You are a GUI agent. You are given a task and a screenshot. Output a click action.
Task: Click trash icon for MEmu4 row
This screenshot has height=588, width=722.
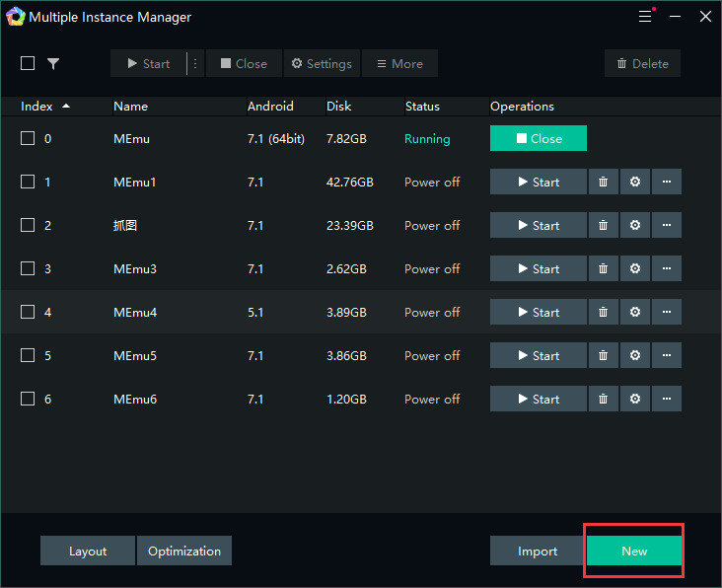pyautogui.click(x=603, y=313)
